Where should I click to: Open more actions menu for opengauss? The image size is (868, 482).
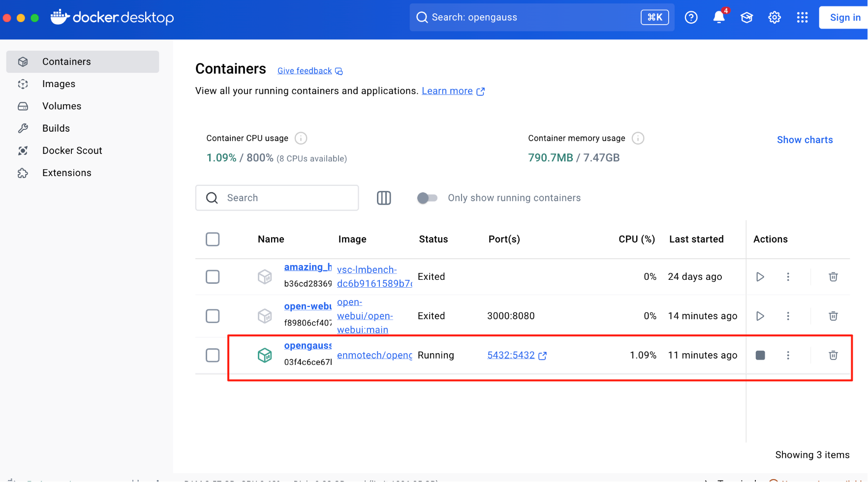(x=788, y=355)
